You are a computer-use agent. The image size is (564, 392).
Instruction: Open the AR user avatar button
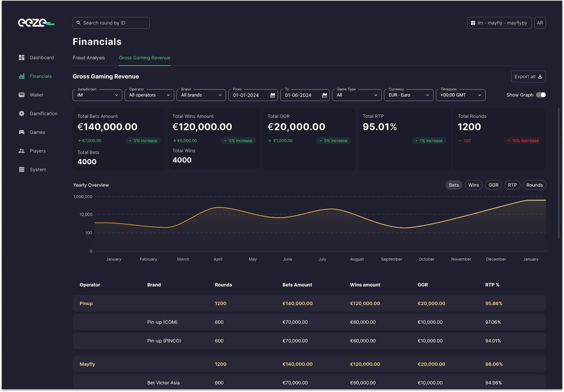click(540, 23)
